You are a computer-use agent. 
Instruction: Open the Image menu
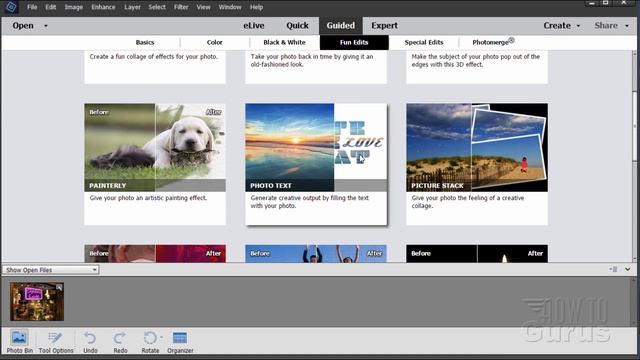click(x=73, y=7)
